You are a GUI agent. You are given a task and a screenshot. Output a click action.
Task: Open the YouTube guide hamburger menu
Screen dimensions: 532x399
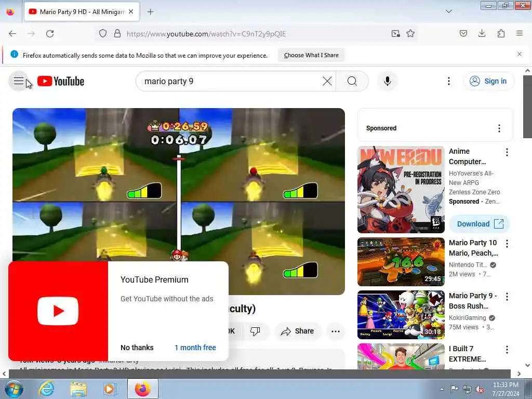point(19,81)
